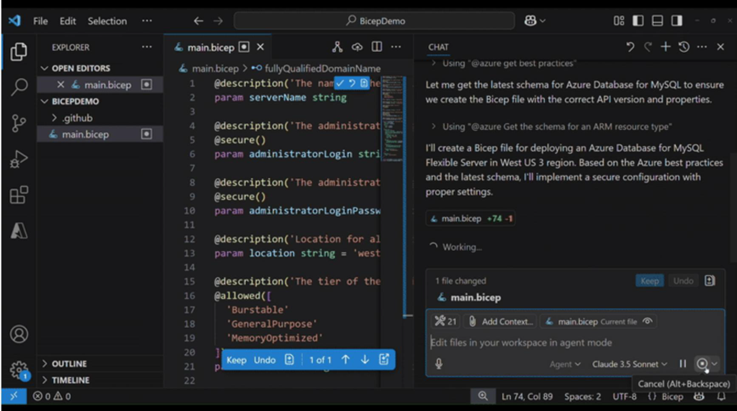Toggle the primary side bar
This screenshot has height=411, width=737.
tap(638, 21)
